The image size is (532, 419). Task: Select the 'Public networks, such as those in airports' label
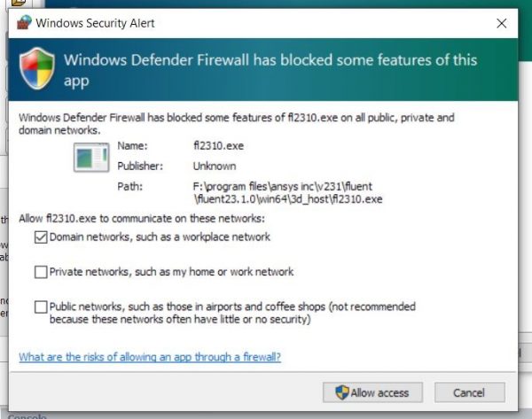pyautogui.click(x=232, y=313)
